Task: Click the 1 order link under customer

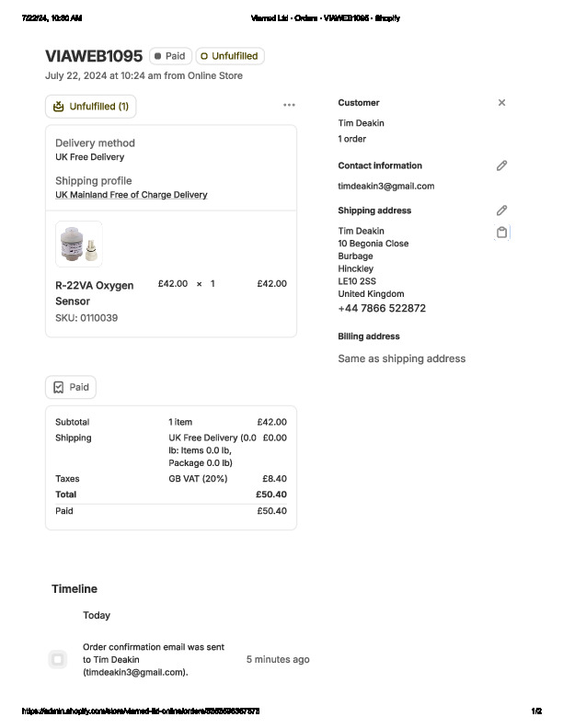Action: [351, 139]
